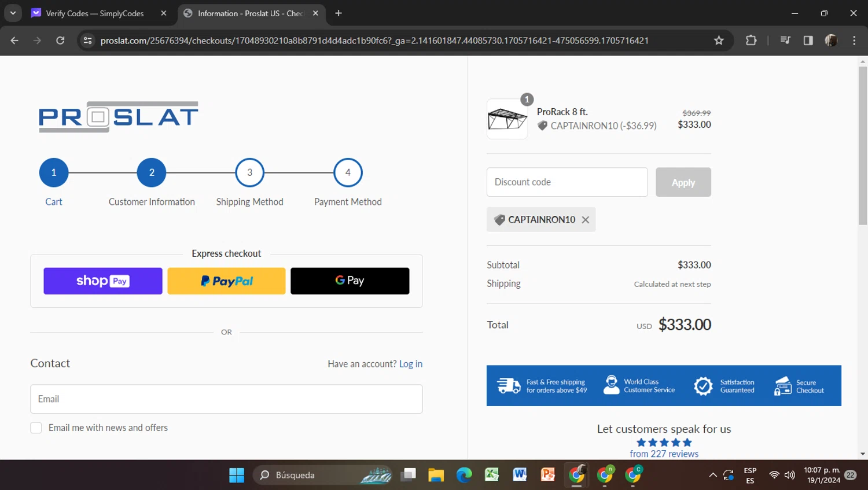Screen dimensions: 868x490
Task: Close the Information - Proslat US tab
Action: click(315, 13)
